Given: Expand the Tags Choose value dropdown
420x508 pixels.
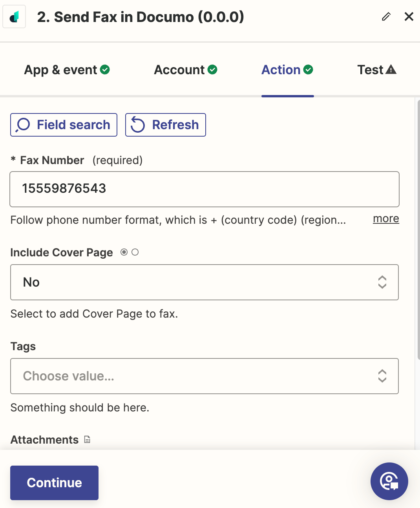Looking at the screenshot, I should point(205,376).
